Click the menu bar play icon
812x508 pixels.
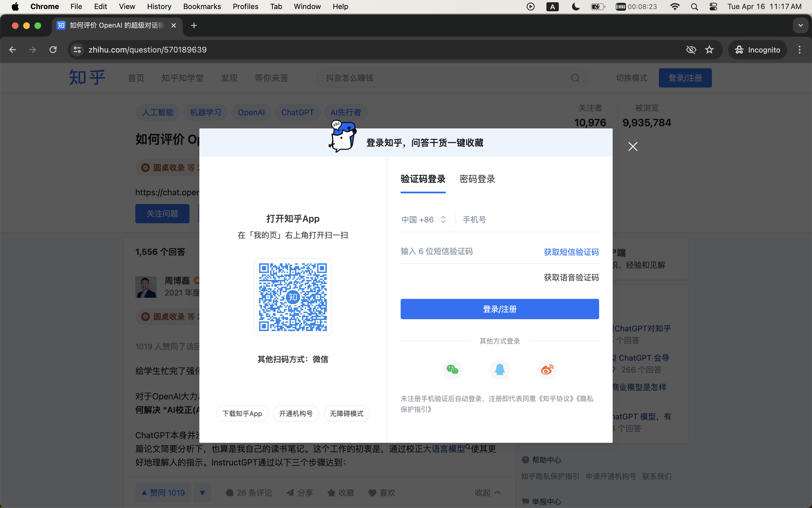point(531,6)
